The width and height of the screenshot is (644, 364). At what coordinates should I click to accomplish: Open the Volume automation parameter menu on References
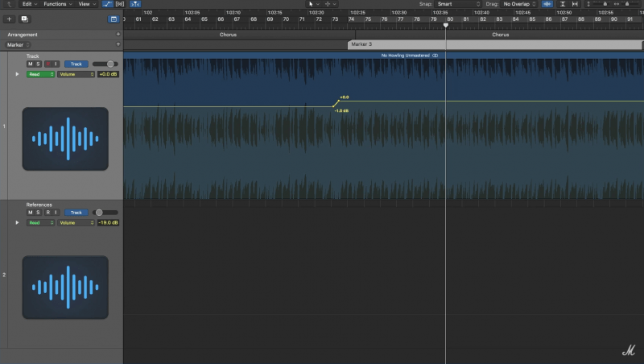[76, 223]
